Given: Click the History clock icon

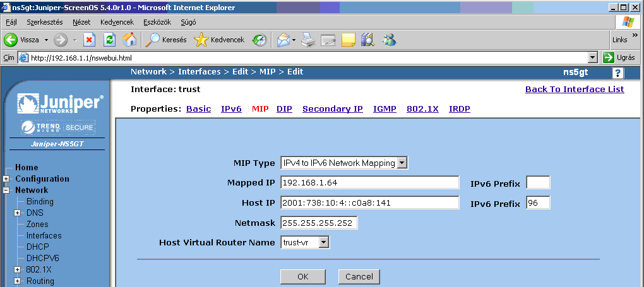Looking at the screenshot, I should coord(259,40).
